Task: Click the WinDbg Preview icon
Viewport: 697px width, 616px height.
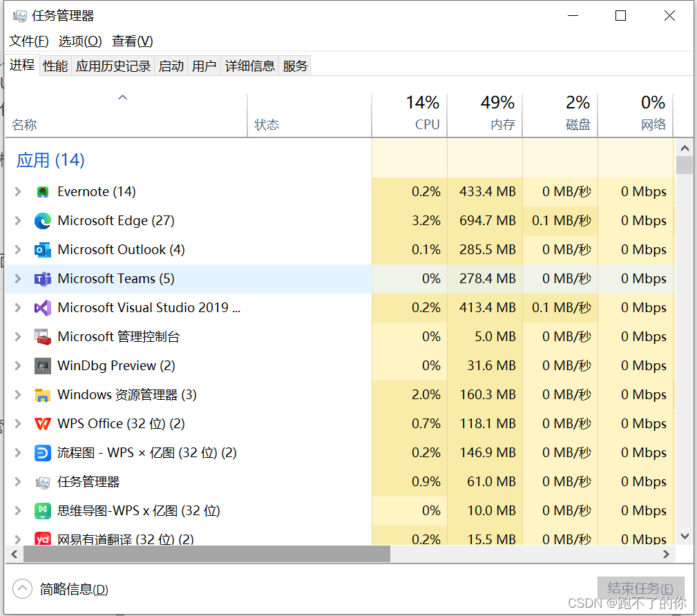Action: pos(43,366)
